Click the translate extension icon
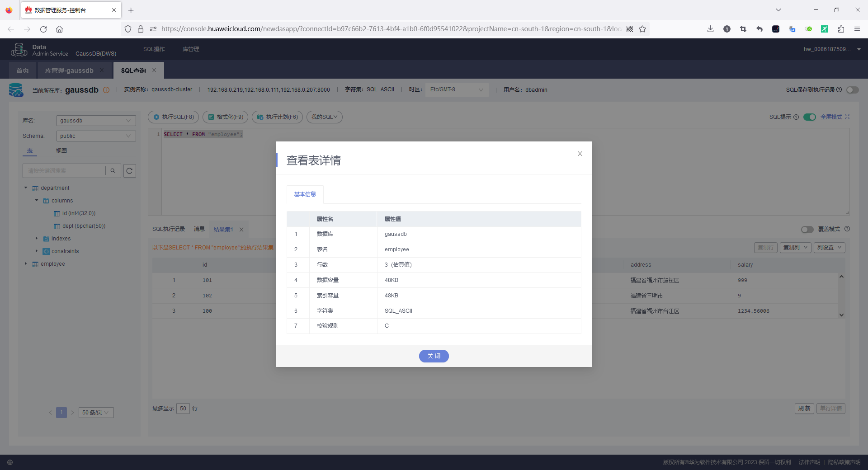This screenshot has width=868, height=470. pyautogui.click(x=792, y=29)
